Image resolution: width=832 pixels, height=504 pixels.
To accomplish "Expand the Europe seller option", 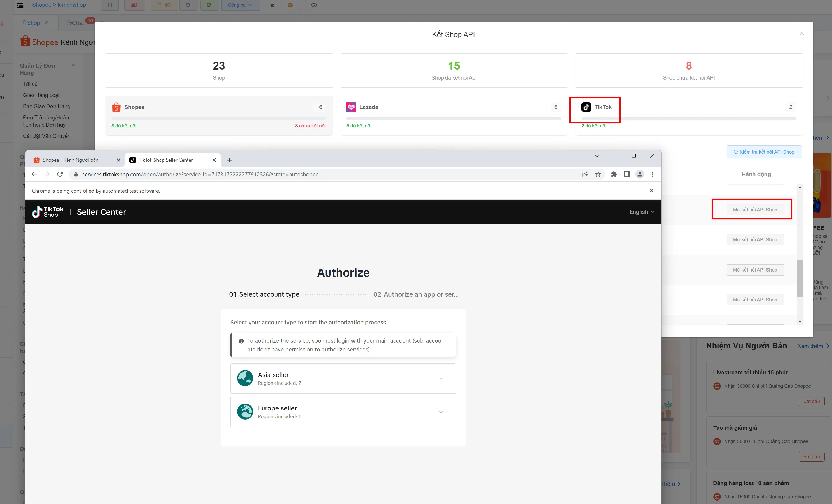I will tap(343, 412).
